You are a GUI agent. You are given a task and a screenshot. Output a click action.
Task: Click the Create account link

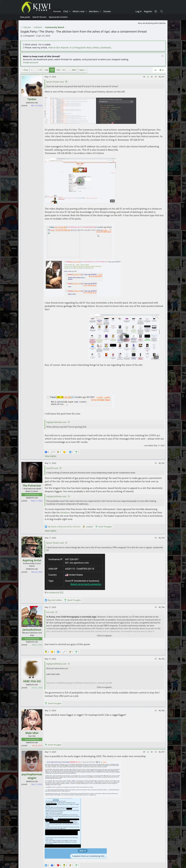[31, 62]
